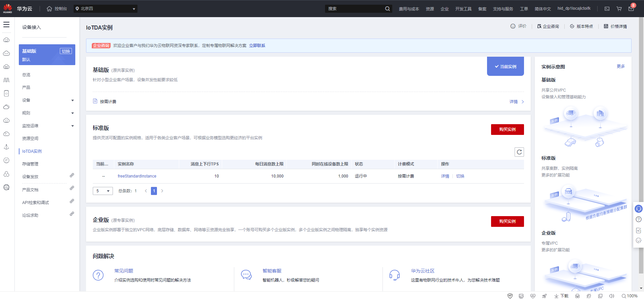
Task: Buy an 企业版 instance with 购买实例
Action: (508, 221)
